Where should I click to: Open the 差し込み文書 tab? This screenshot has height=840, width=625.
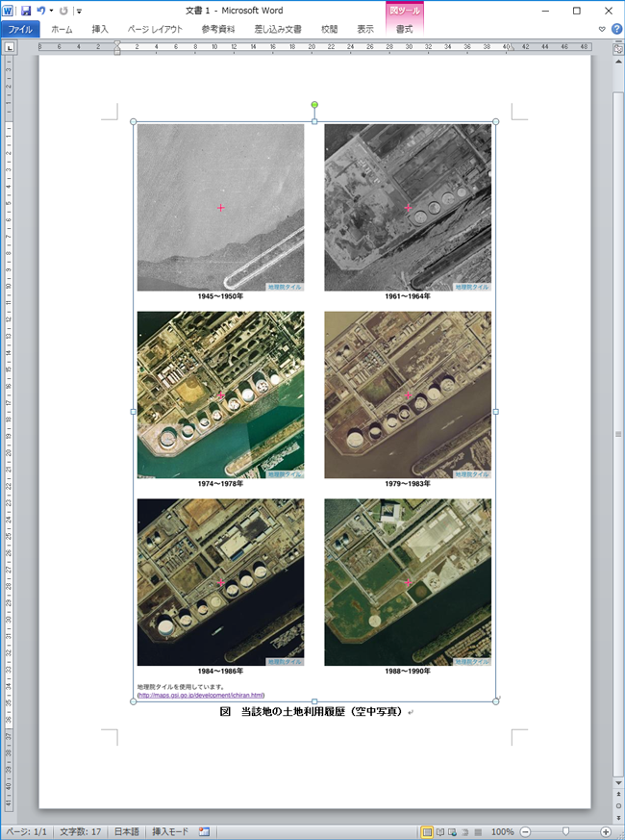(x=278, y=29)
